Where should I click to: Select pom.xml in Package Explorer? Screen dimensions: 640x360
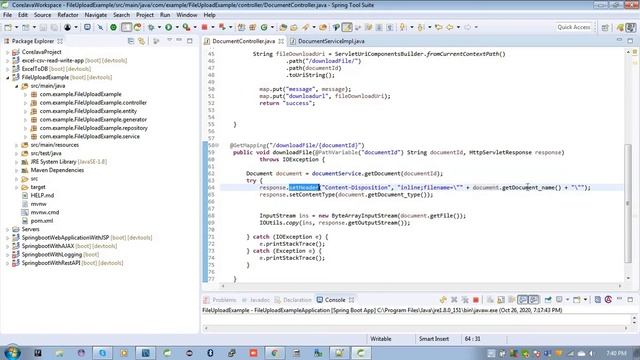(42, 221)
